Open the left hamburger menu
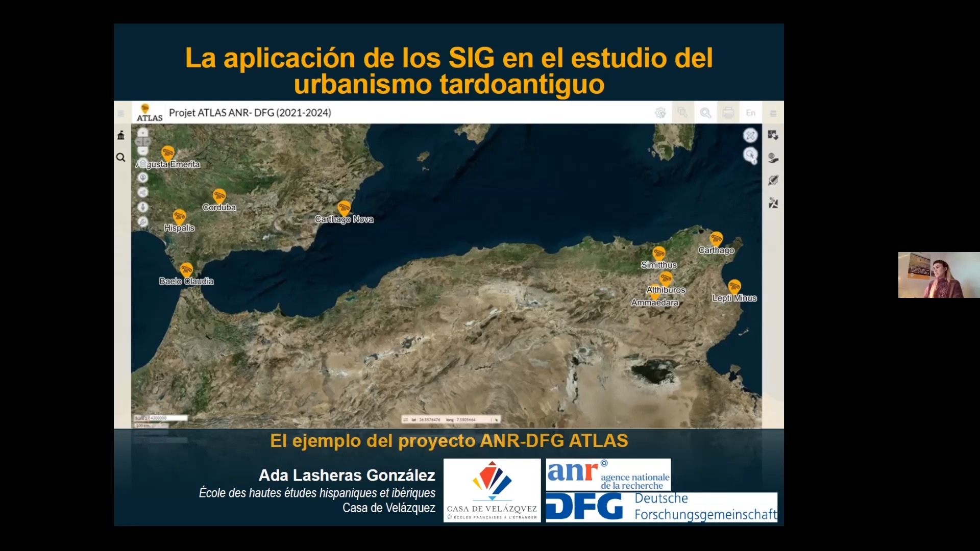The width and height of the screenshot is (980, 551). 121,113
